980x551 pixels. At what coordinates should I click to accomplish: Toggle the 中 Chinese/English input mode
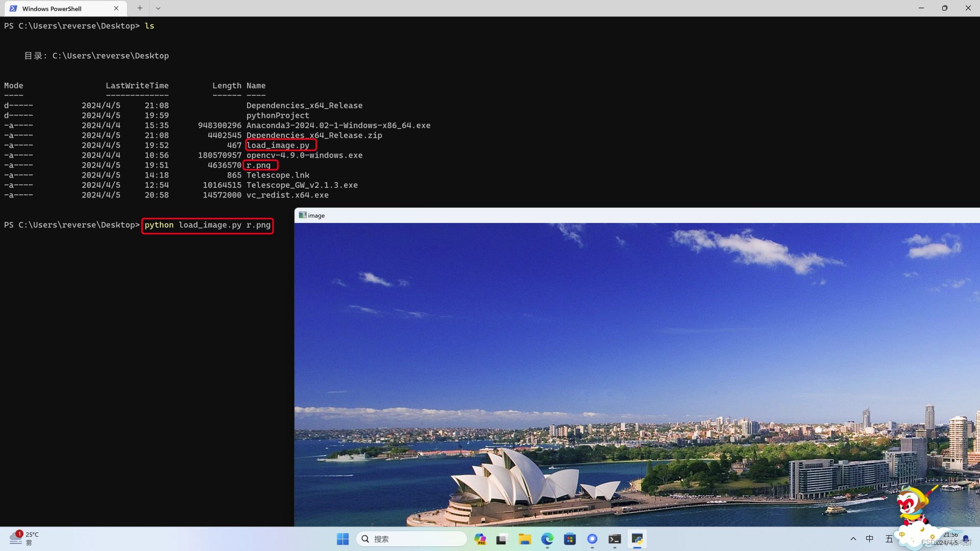(870, 539)
